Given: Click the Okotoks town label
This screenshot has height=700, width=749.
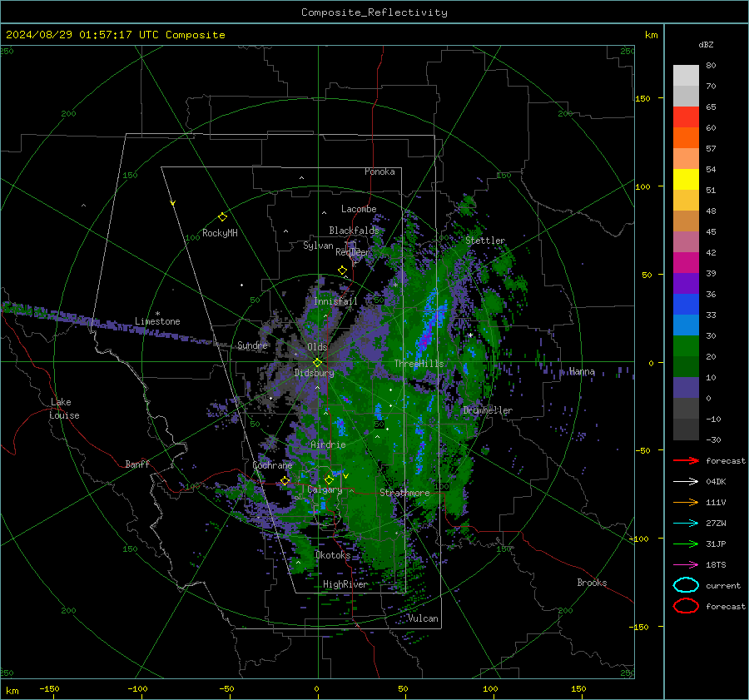Looking at the screenshot, I should (333, 554).
